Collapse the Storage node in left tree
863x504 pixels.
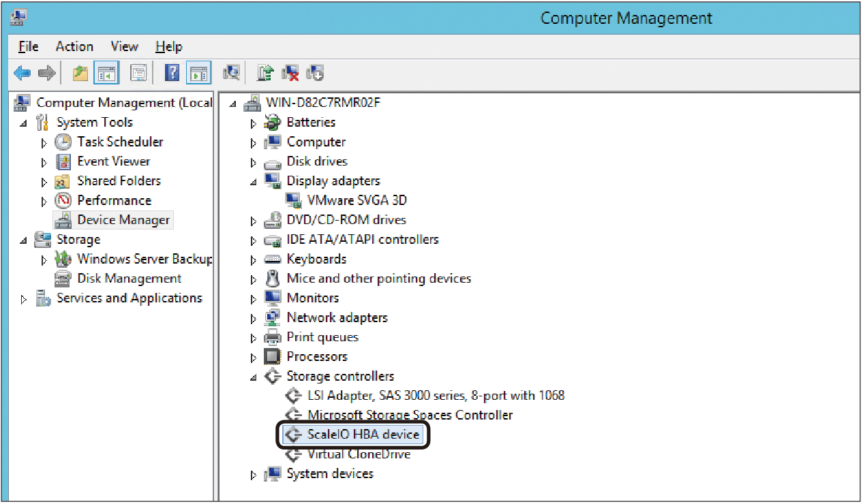[x=25, y=240]
